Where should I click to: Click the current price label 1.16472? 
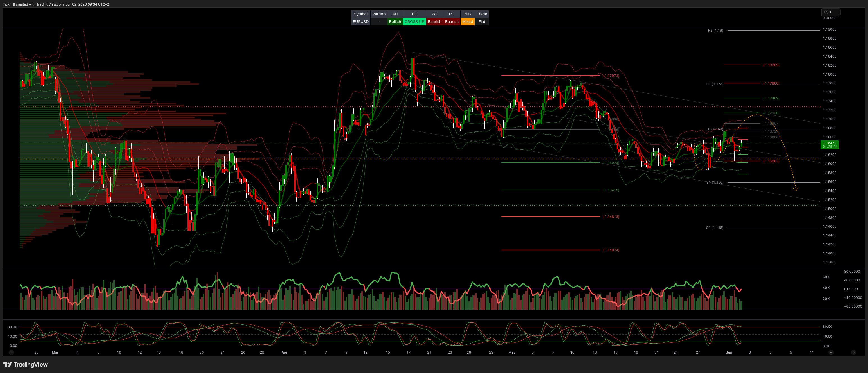[830, 145]
